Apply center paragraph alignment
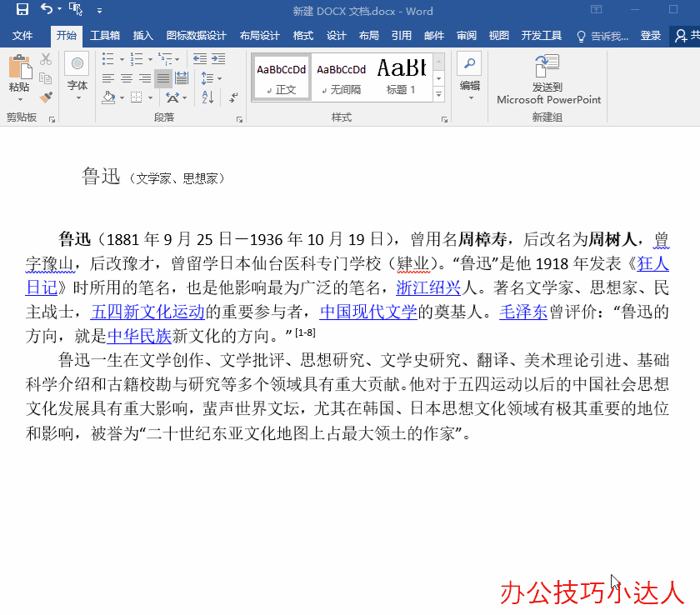 pos(127,77)
